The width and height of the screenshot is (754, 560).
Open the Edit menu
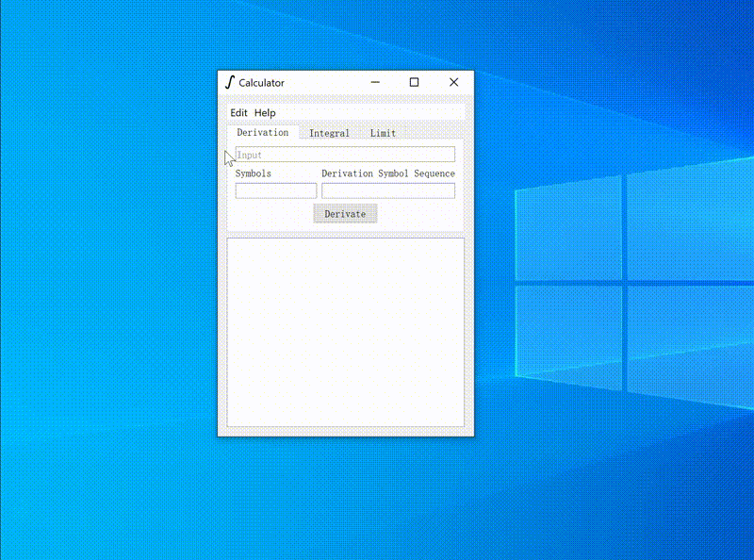(238, 112)
